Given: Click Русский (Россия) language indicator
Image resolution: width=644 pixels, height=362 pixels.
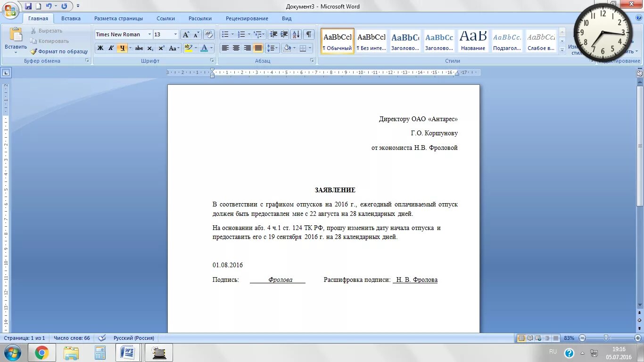Looking at the screenshot, I should [134, 338].
